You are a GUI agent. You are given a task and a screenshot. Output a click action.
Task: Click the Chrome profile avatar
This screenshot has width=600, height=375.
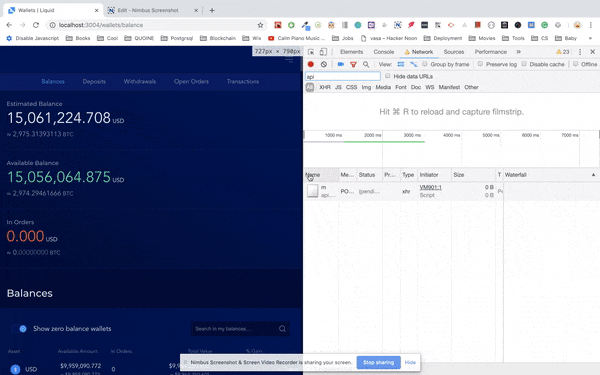(x=577, y=25)
